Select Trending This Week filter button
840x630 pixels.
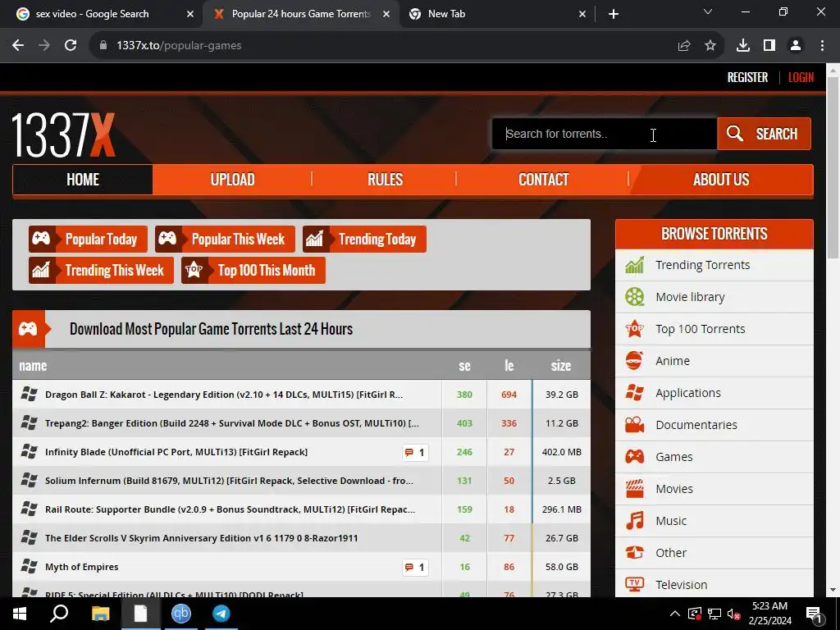[101, 270]
